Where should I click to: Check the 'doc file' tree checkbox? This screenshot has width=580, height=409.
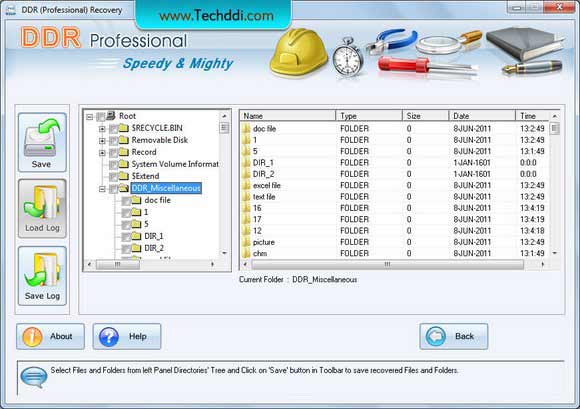click(x=127, y=201)
